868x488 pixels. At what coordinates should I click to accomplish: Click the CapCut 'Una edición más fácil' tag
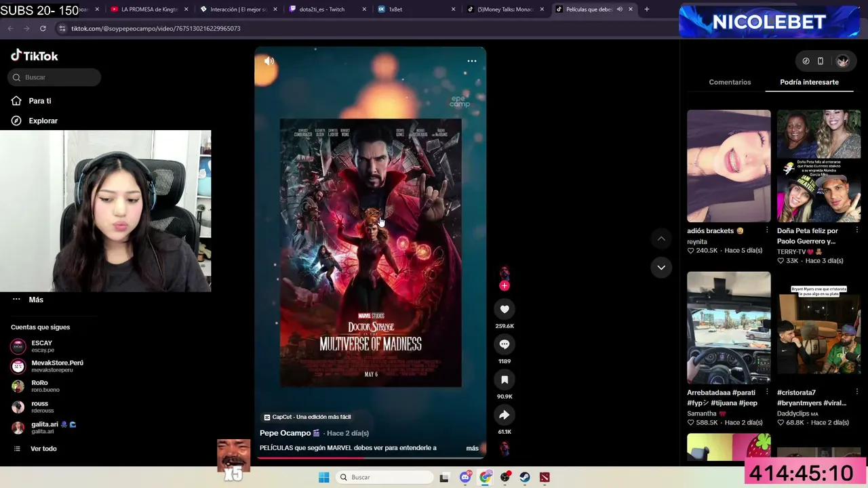[307, 417]
